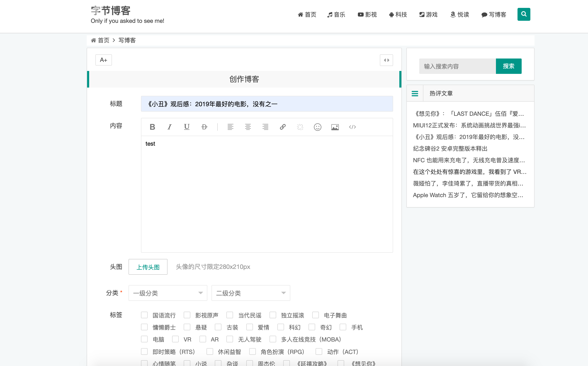Apply italic formatting in editor
The image size is (588, 366).
pyautogui.click(x=170, y=127)
